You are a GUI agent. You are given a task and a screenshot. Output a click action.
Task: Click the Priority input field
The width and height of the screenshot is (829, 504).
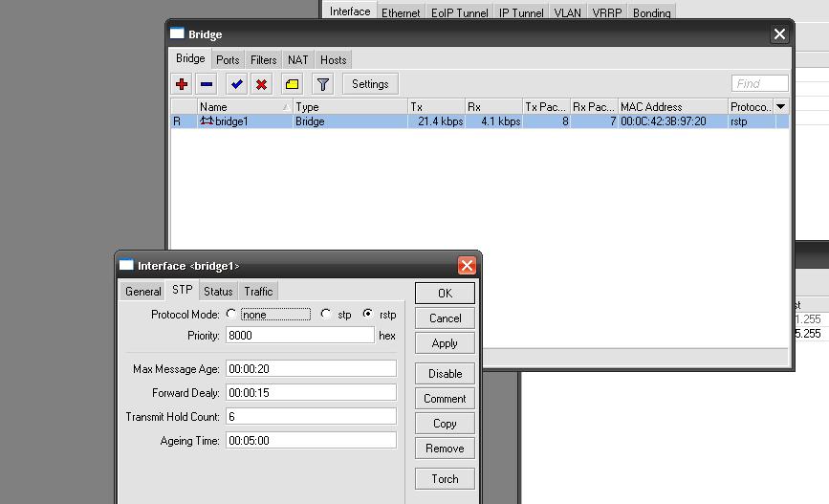click(299, 336)
